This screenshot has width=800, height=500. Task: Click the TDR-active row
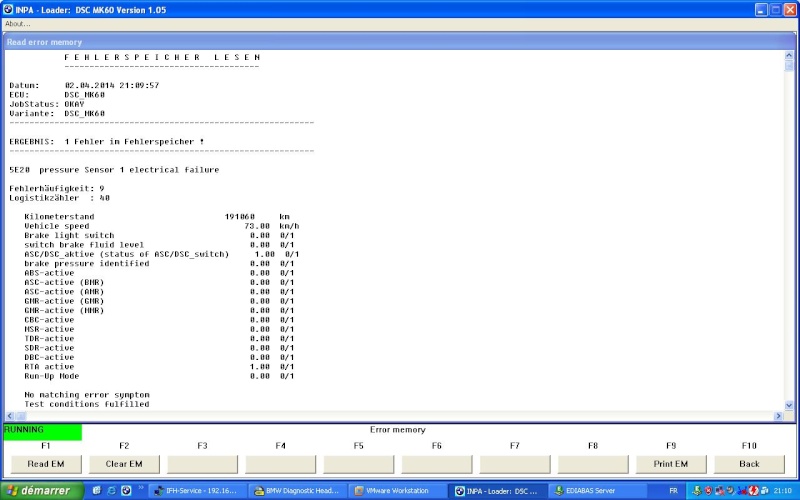tap(159, 338)
